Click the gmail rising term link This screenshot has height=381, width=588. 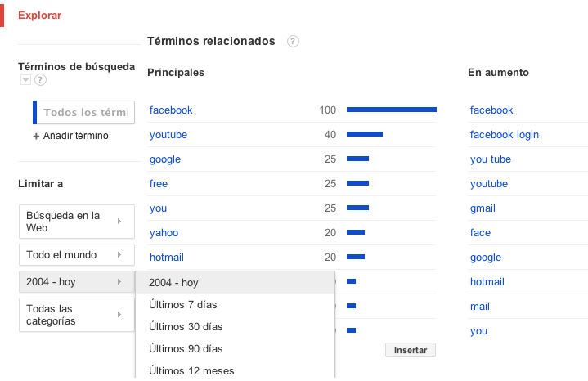(483, 208)
